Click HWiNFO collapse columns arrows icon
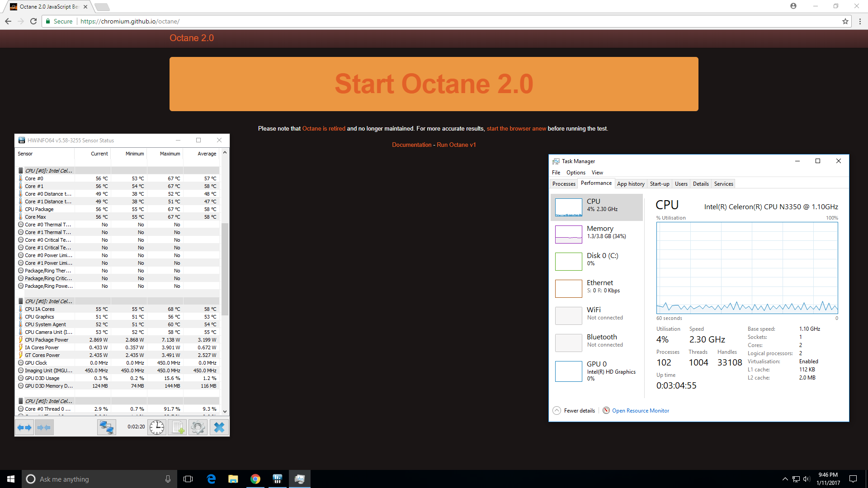 click(x=44, y=427)
